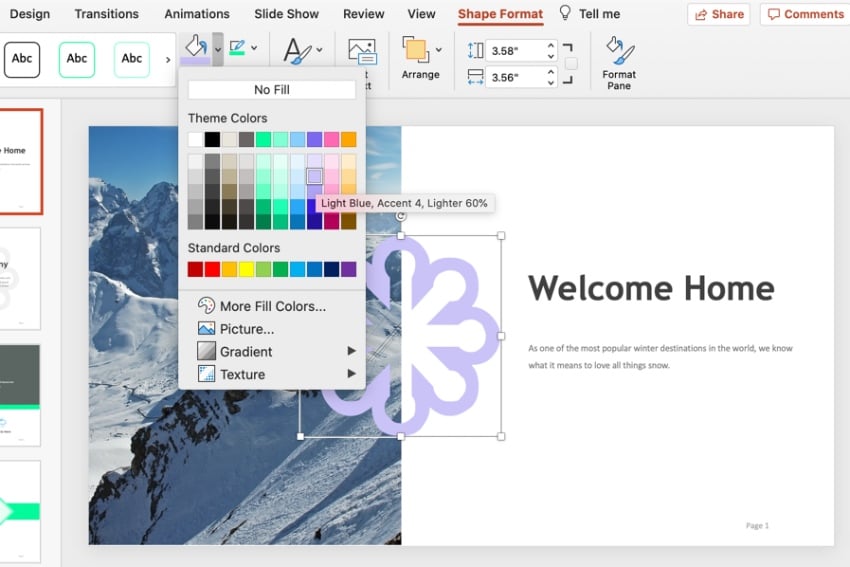Click the Share button

coord(718,14)
